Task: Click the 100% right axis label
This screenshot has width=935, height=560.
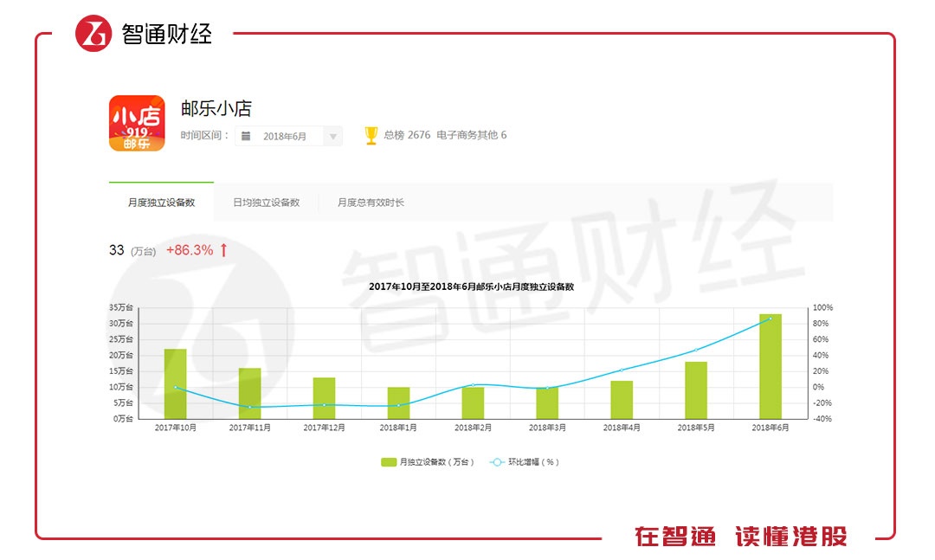Action: click(x=822, y=307)
